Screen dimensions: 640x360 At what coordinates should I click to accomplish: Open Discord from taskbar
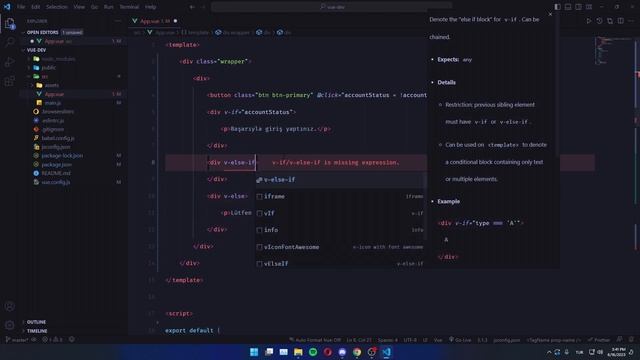[x=342, y=352]
